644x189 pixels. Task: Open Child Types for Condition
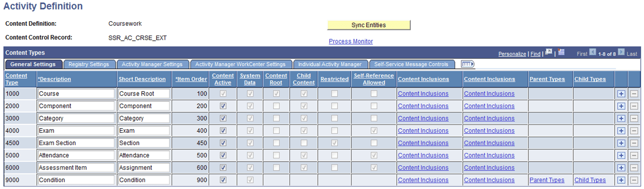[x=590, y=180]
